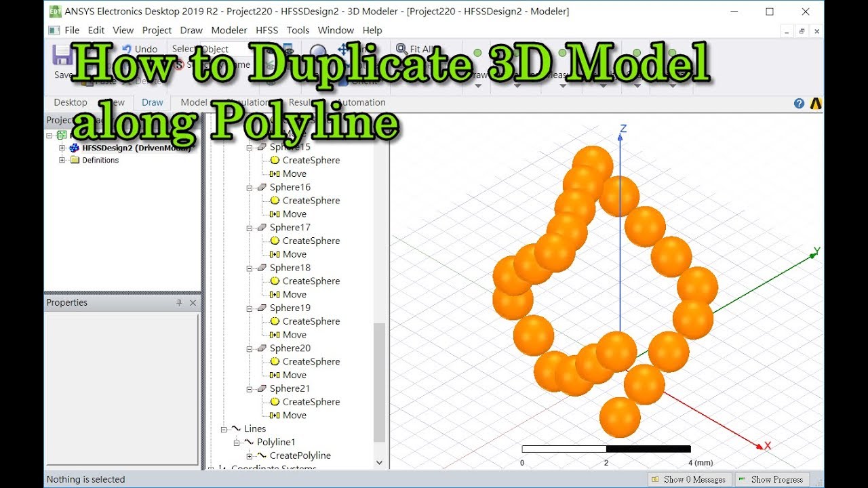Collapse the Sphere21 node
The height and width of the screenshot is (488, 868).
tap(249, 389)
